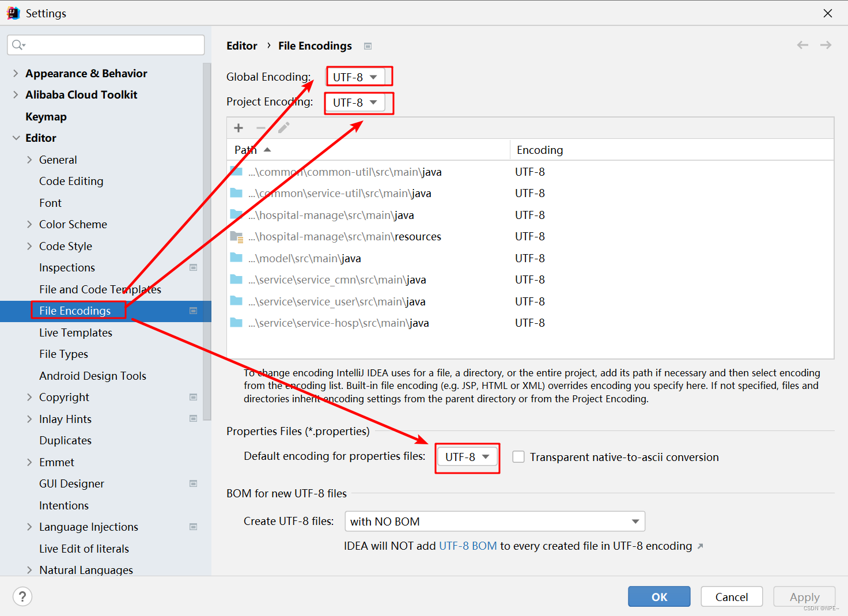Open the with NO BOM dropdown
Screen dimensions: 848x616
click(x=494, y=521)
